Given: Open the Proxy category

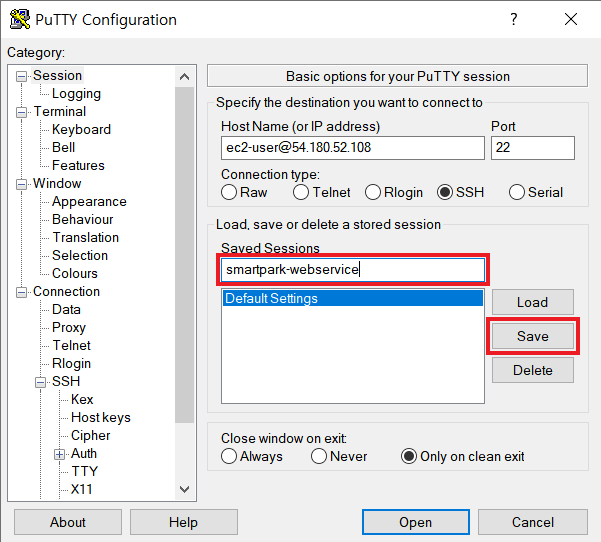Looking at the screenshot, I should pos(69,328).
